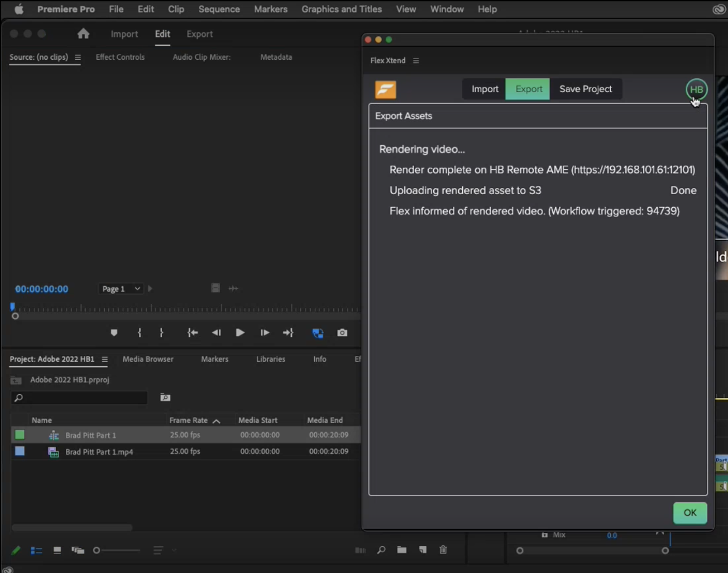Viewport: 728px width, 573px height.
Task: Switch to the Import workspace tab
Action: coord(124,34)
